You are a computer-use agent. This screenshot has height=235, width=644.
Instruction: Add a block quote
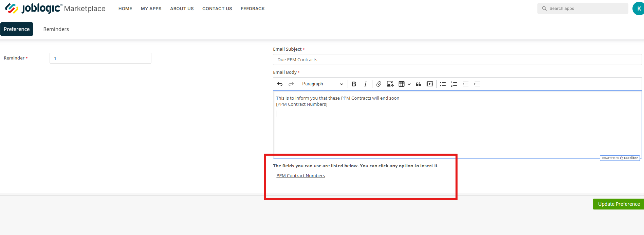[418, 84]
